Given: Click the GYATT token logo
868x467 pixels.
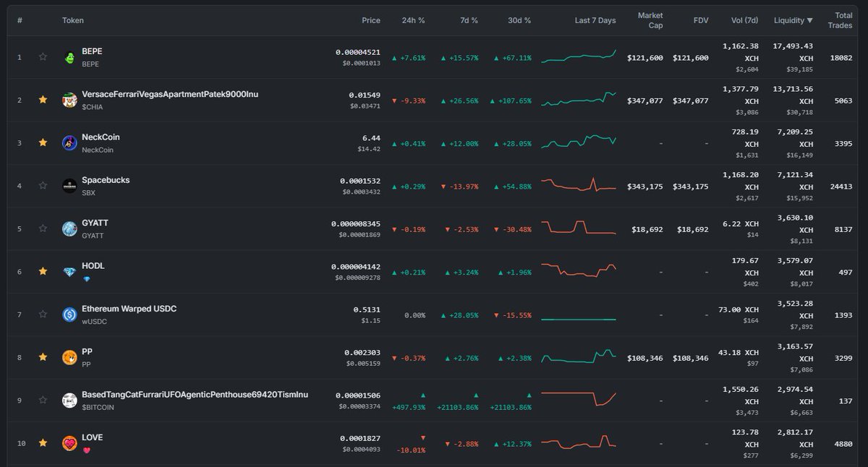Looking at the screenshot, I should coord(69,228).
